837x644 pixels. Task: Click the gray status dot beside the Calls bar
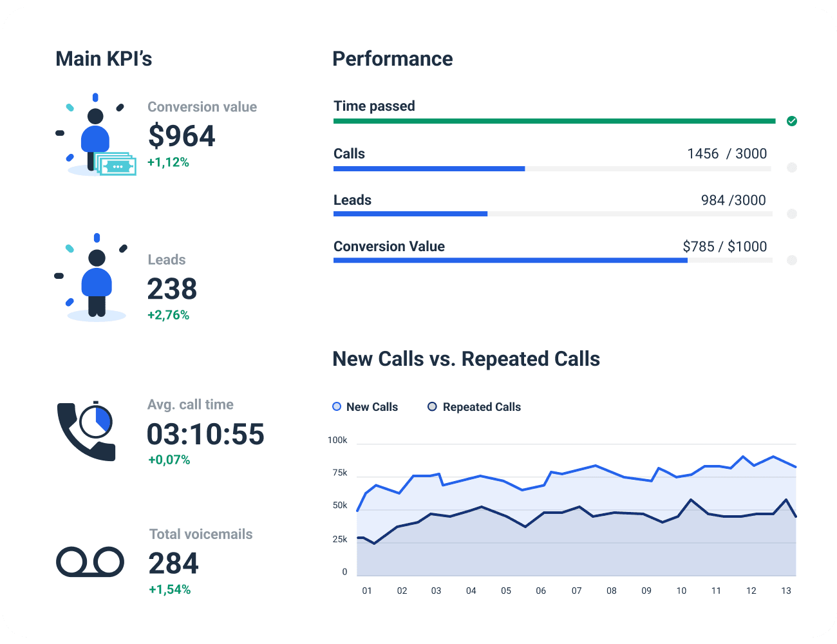[792, 168]
